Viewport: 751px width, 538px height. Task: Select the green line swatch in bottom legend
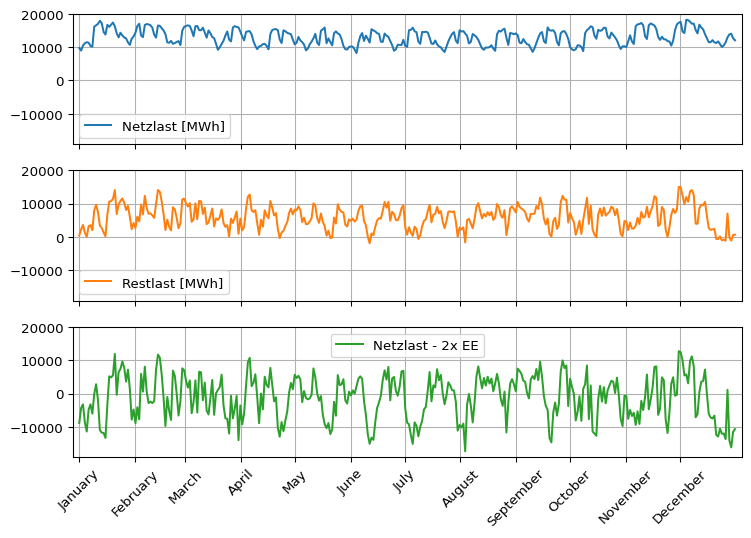(350, 345)
